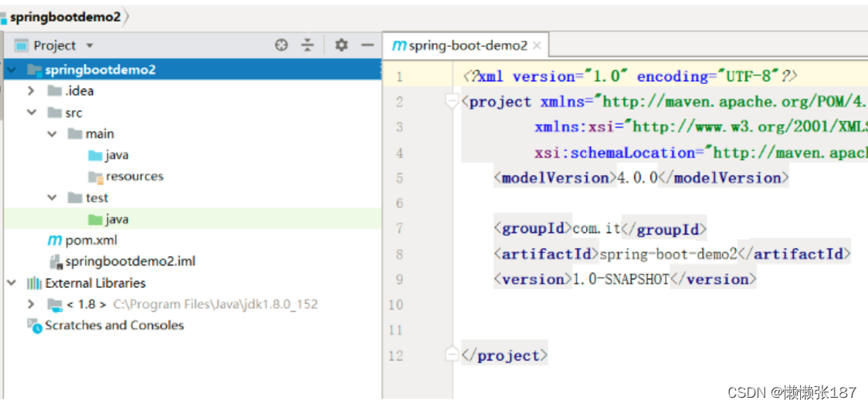Click the External Libraries icon
Image resolution: width=868 pixels, height=407 pixels.
point(34,283)
